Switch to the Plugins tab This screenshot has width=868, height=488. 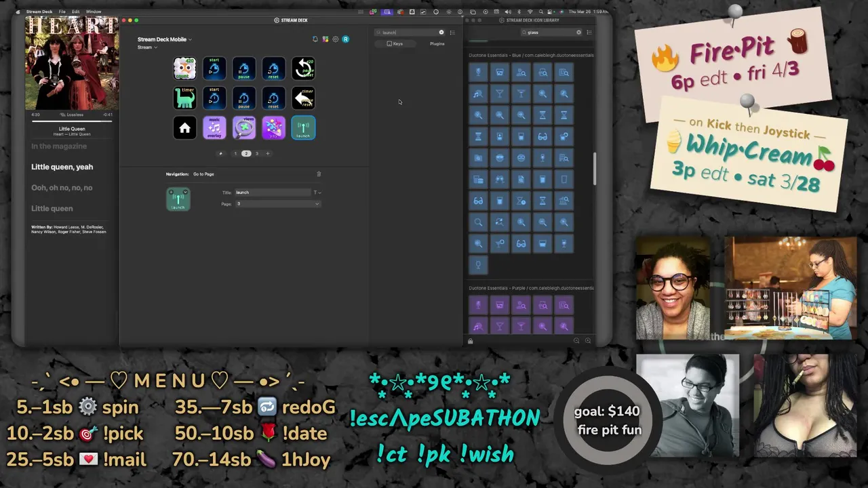point(437,44)
